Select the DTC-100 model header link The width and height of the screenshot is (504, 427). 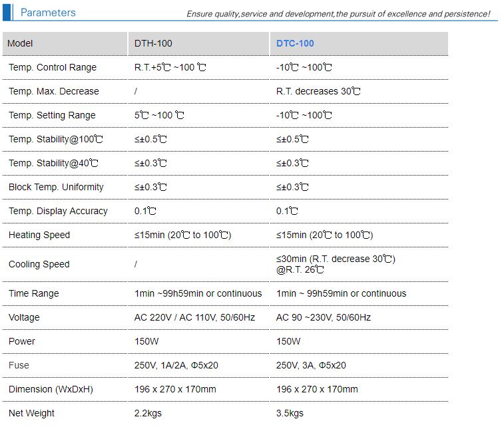point(295,43)
